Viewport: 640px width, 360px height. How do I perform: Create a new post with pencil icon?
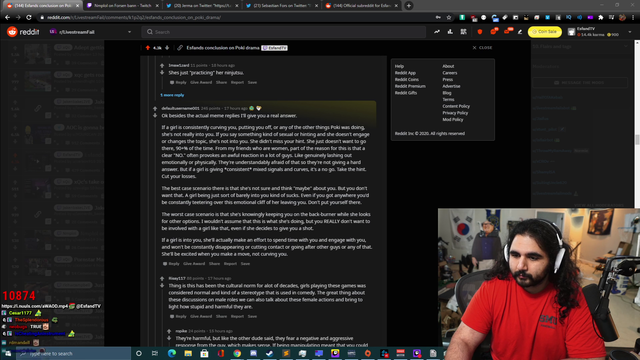click(x=520, y=32)
